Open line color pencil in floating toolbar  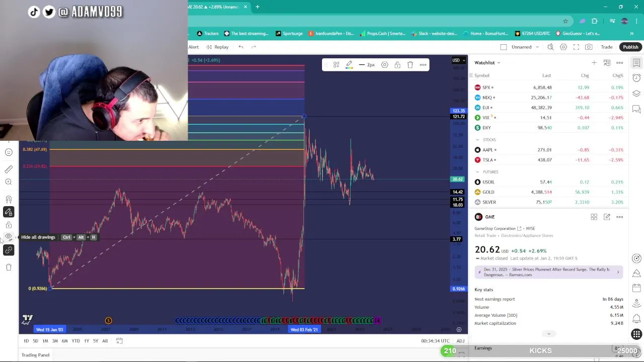pyautogui.click(x=349, y=65)
